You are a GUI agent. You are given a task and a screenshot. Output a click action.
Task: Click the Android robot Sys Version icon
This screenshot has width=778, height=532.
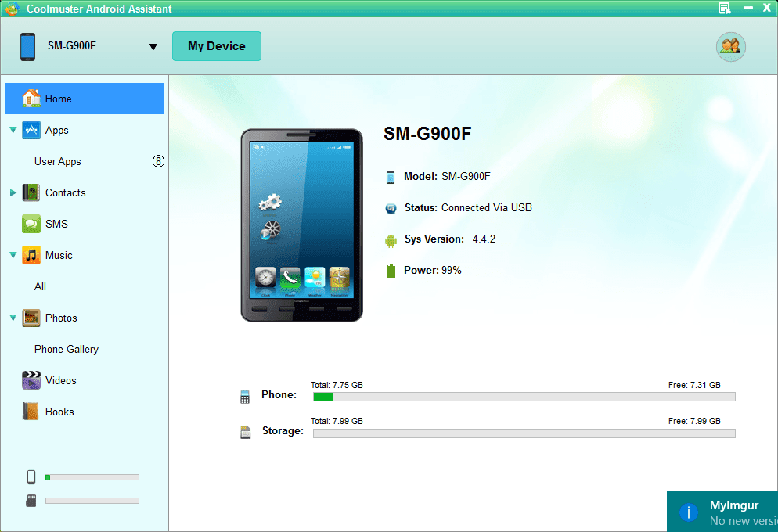391,240
